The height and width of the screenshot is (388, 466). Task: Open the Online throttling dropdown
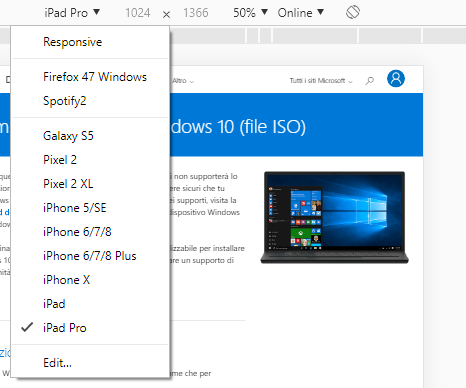pos(301,13)
